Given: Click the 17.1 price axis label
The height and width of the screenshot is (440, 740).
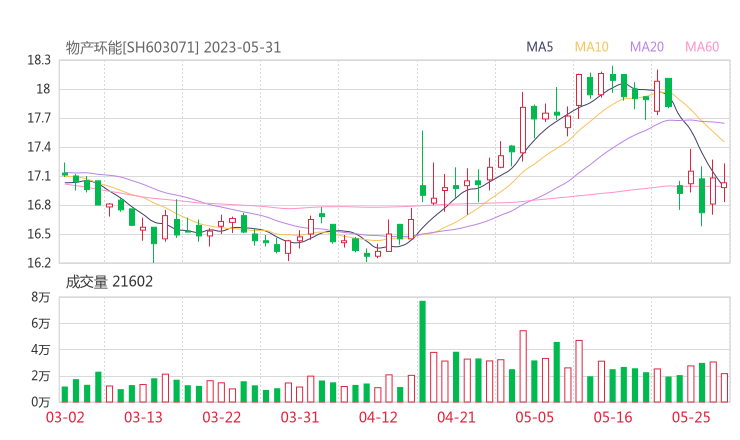Looking at the screenshot, I should click(x=39, y=176).
